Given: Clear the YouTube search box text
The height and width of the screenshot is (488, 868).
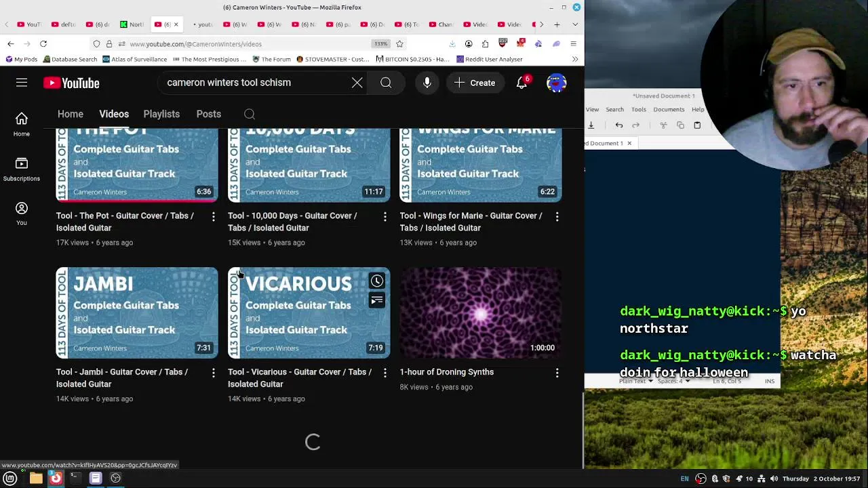Looking at the screenshot, I should click(357, 83).
